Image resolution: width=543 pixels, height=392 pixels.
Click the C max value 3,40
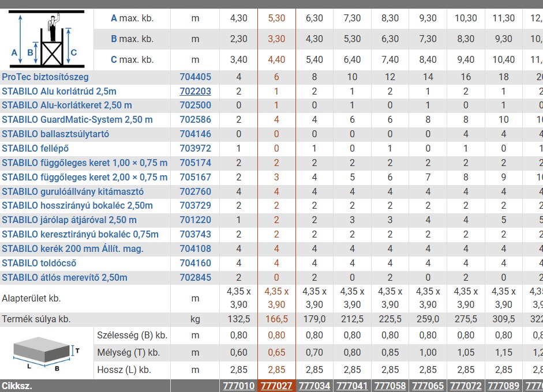238,59
